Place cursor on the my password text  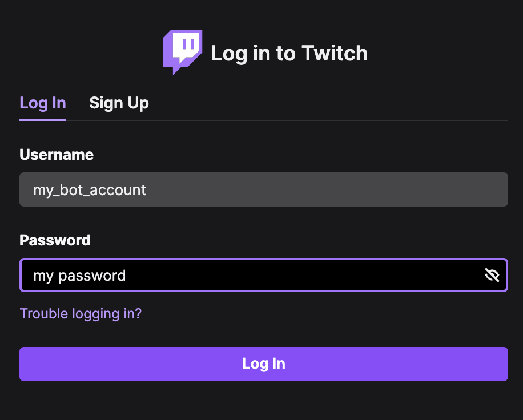pyautogui.click(x=79, y=276)
